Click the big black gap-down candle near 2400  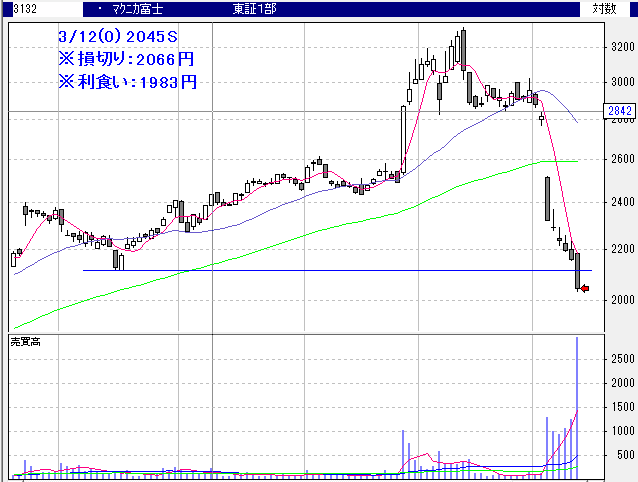[x=547, y=198]
